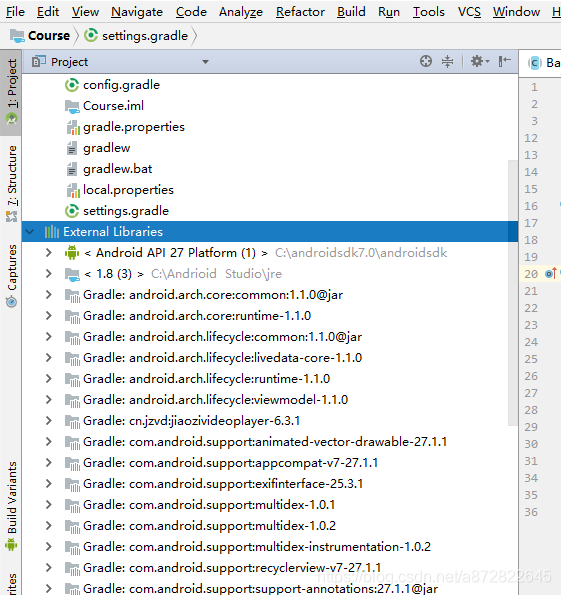
Task: Expand cn.jzvd:jiaozivideoplayer-6.3.1 library
Action: [x=49, y=421]
